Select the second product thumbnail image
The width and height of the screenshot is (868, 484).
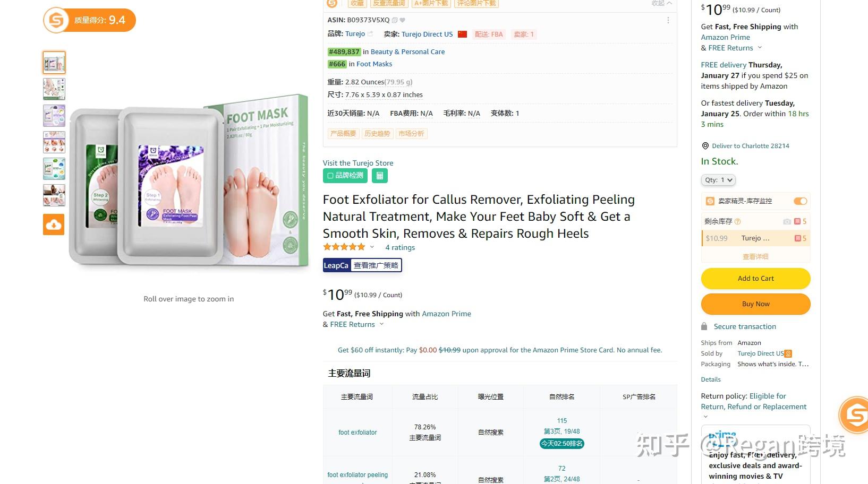tap(54, 89)
